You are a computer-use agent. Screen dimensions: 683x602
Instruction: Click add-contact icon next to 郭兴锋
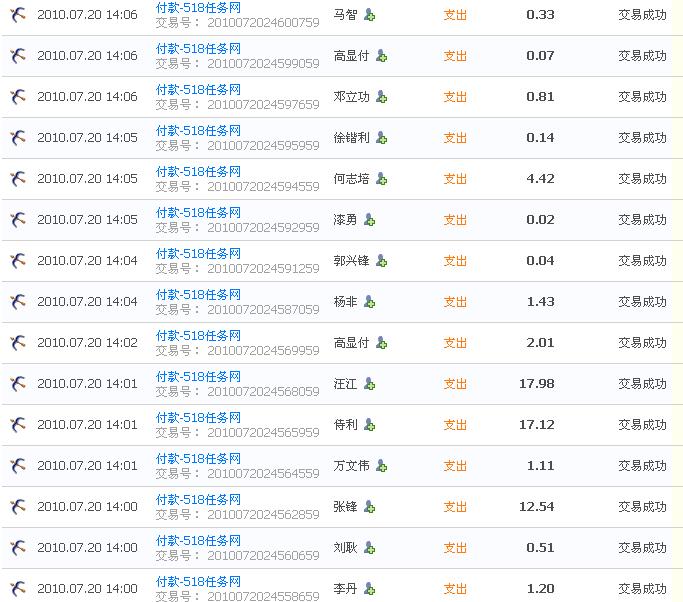click(381, 261)
